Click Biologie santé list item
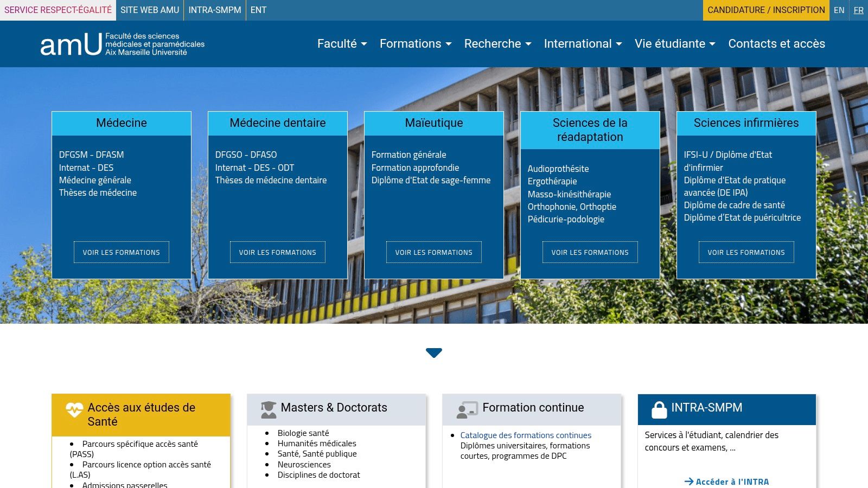 coord(303,433)
